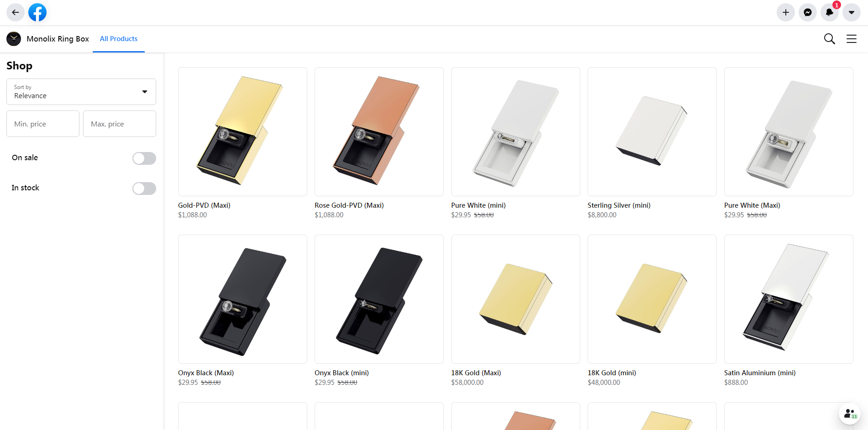Open the Messenger icon

[x=807, y=12]
